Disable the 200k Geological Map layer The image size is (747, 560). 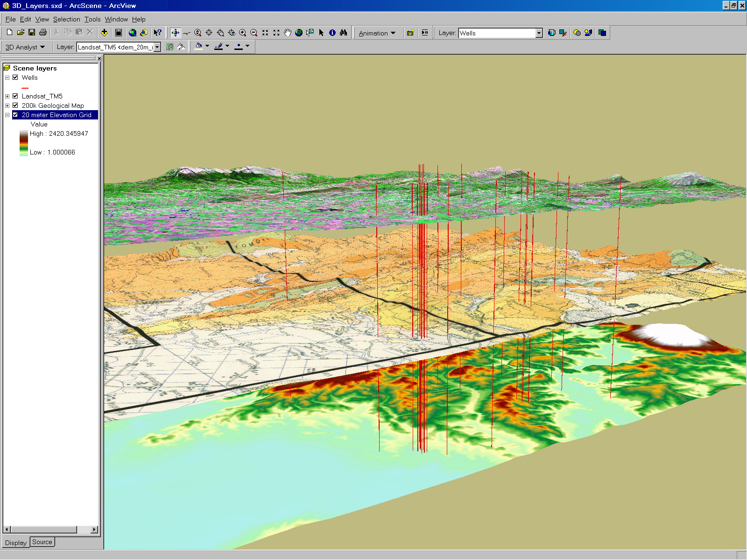[x=15, y=105]
